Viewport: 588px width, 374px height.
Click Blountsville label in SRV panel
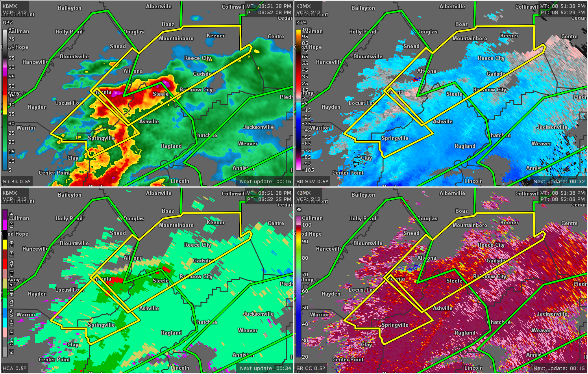[x=368, y=56]
